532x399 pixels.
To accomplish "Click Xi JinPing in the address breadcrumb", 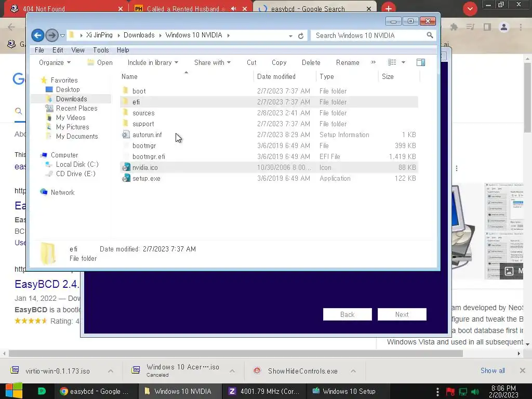I will (99, 35).
